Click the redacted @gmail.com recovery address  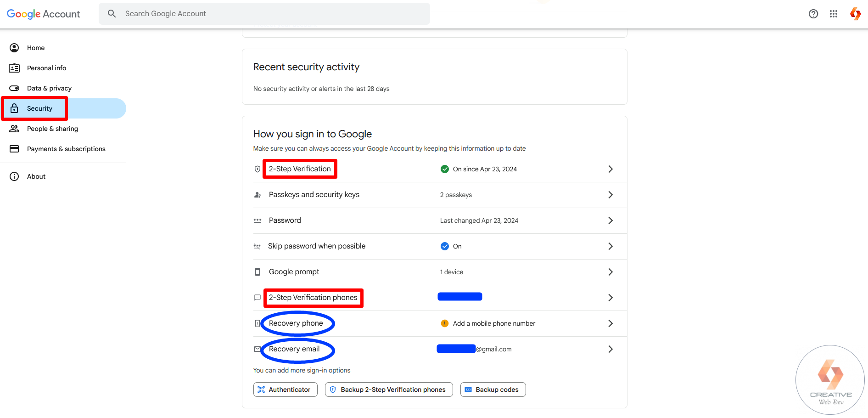point(474,349)
